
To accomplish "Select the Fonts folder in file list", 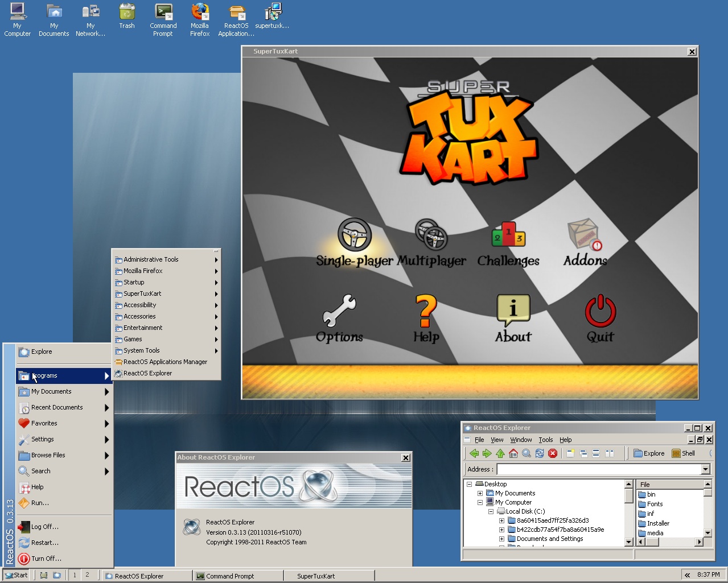I will 650,504.
